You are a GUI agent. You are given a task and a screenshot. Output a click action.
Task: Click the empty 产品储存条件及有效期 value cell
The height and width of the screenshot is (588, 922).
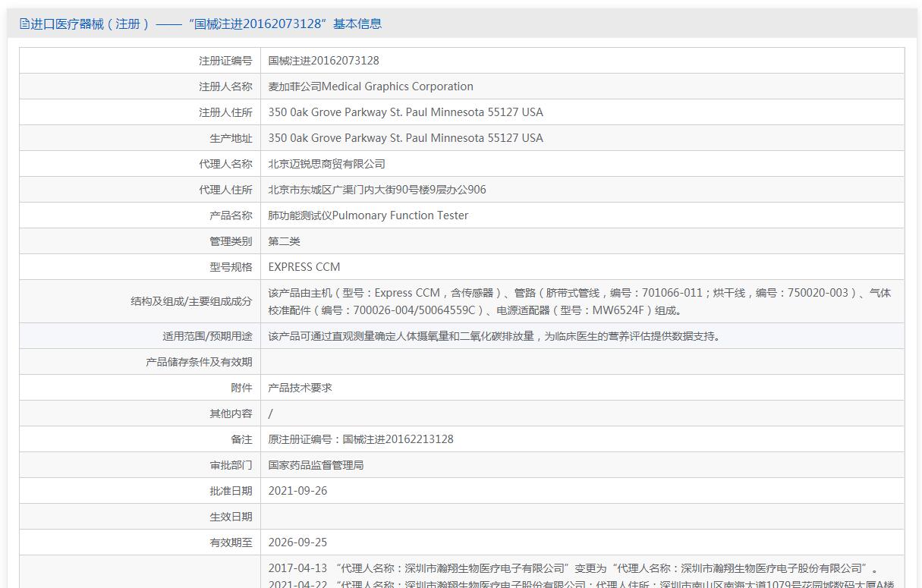point(581,362)
